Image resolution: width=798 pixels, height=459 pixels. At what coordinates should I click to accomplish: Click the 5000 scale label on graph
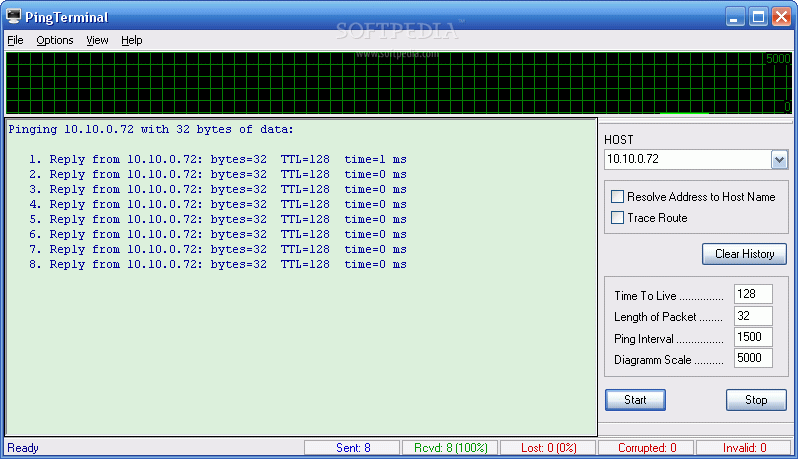(778, 59)
